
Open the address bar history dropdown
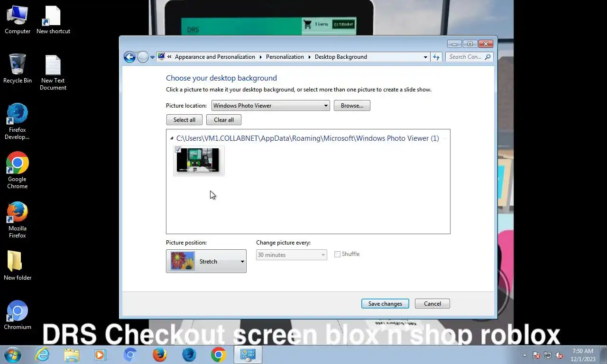click(x=425, y=57)
